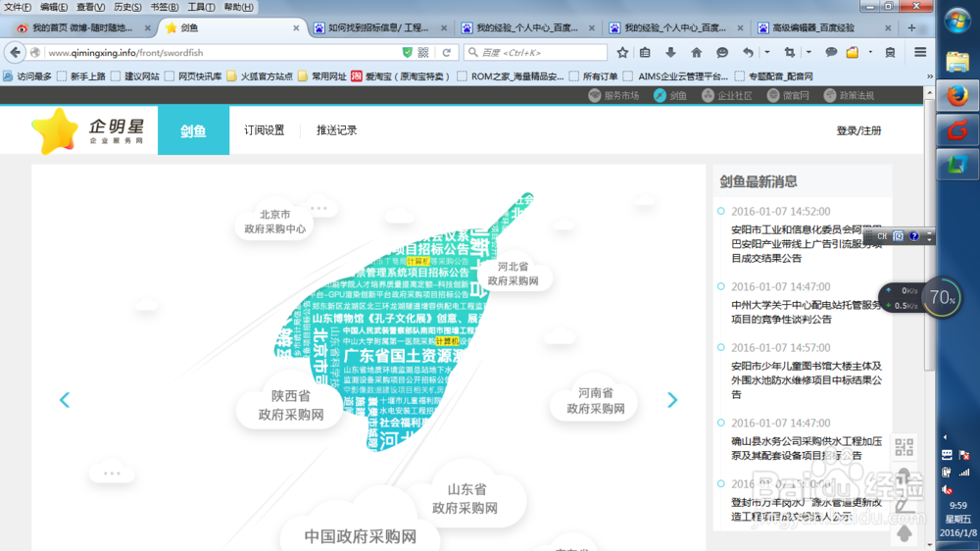Click the green security shield icon

408,53
